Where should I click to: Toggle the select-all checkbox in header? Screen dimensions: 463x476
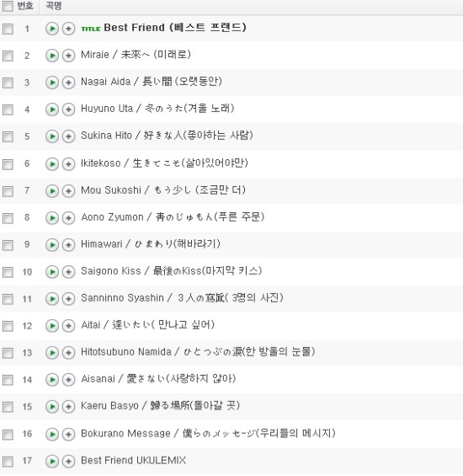8,6
